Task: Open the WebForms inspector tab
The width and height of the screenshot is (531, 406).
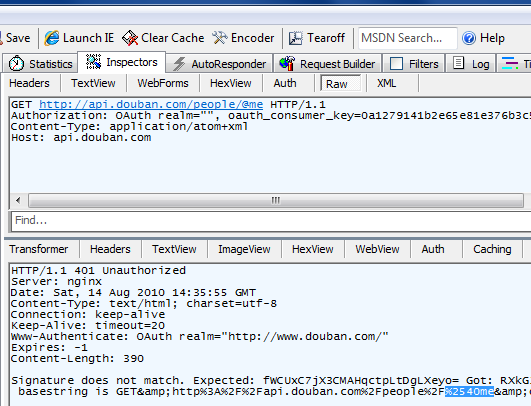Action: click(x=163, y=83)
